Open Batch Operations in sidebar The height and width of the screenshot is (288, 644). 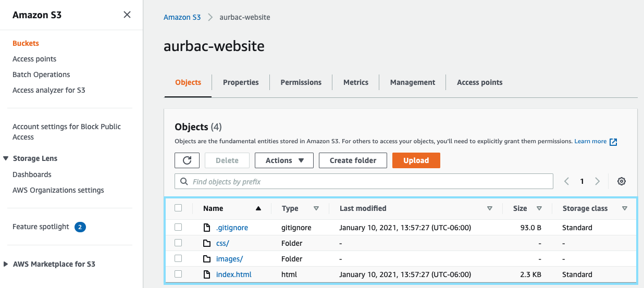coord(41,74)
